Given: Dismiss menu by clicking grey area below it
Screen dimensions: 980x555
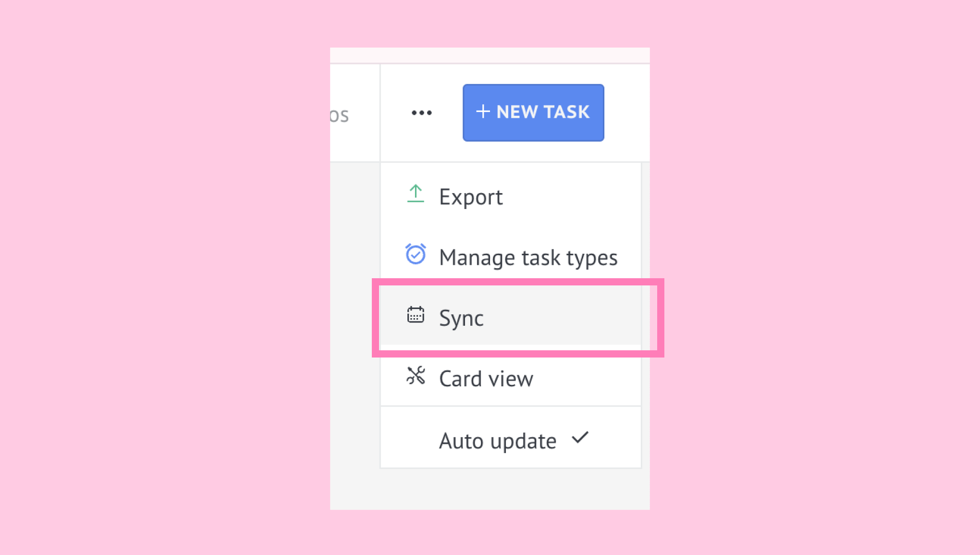Looking at the screenshot, I should [490, 489].
